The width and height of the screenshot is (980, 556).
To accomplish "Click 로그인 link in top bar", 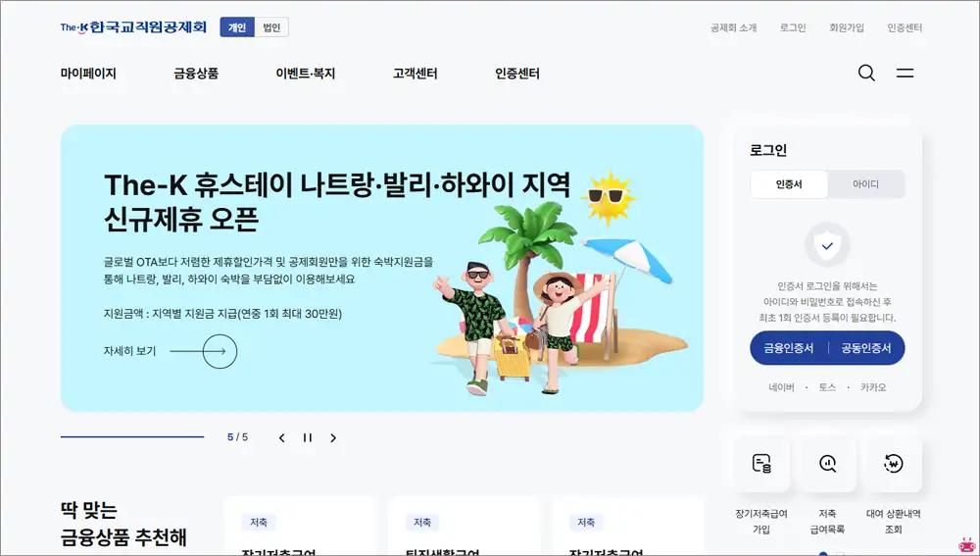I will click(793, 27).
